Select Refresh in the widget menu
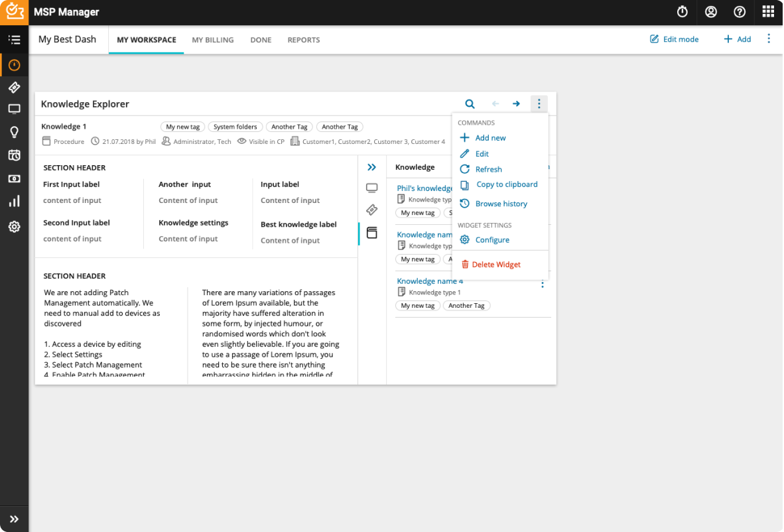 (480, 169)
